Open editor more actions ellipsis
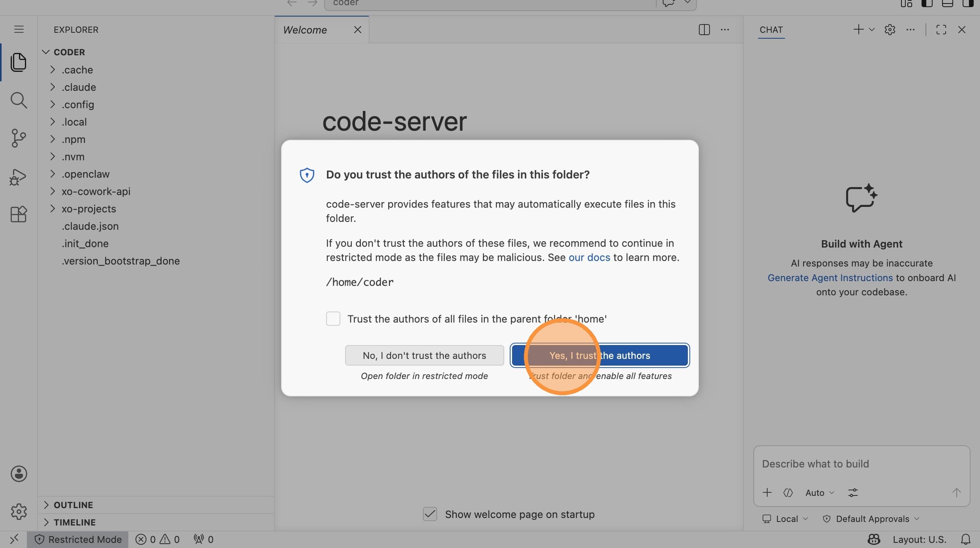 [x=725, y=30]
